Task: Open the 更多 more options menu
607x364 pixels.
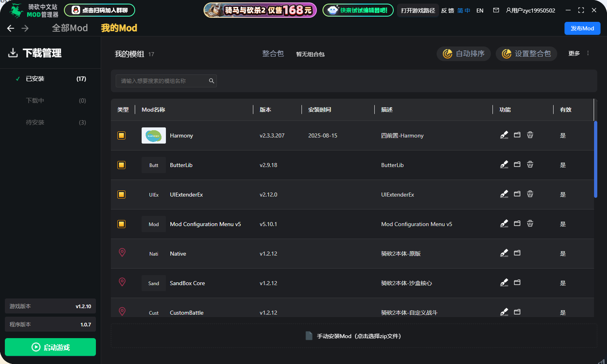Action: pyautogui.click(x=579, y=53)
